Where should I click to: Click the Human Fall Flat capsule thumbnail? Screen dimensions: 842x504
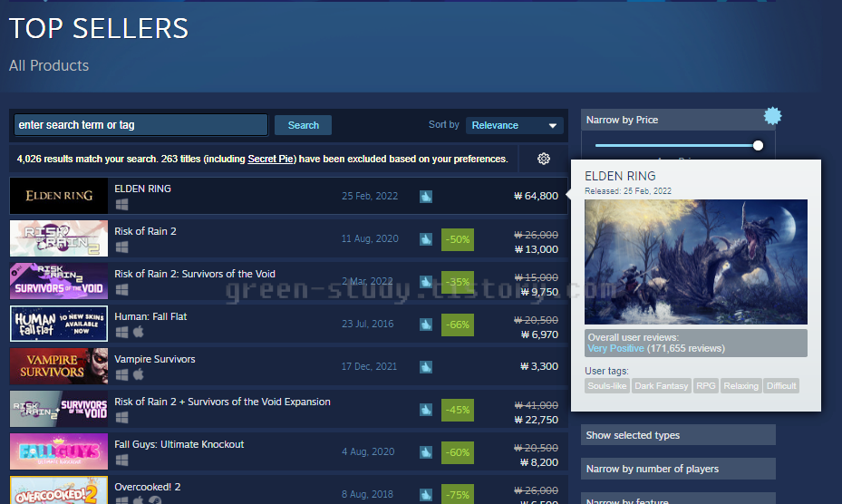point(59,324)
